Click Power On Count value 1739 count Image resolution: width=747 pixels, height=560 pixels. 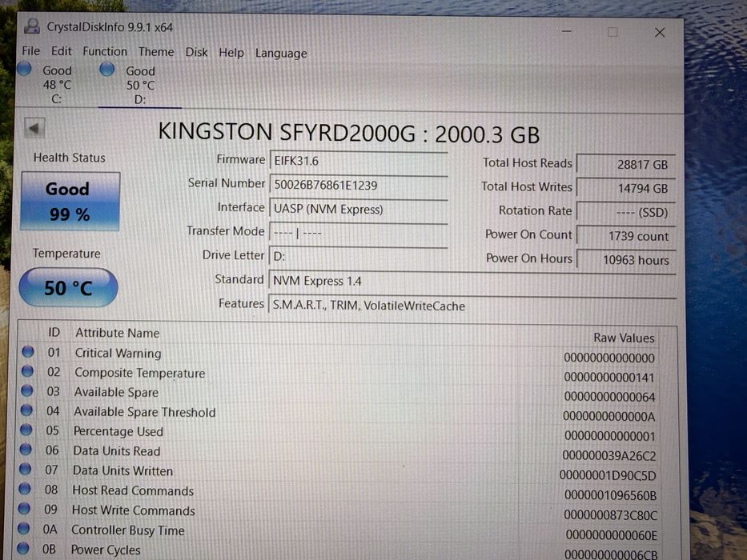(626, 236)
